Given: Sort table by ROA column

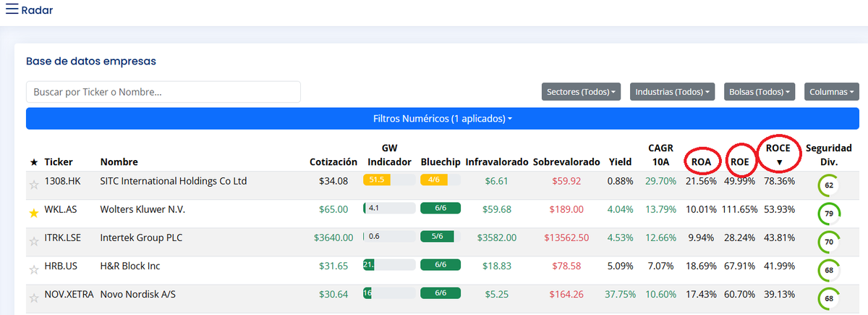Looking at the screenshot, I should [x=702, y=162].
